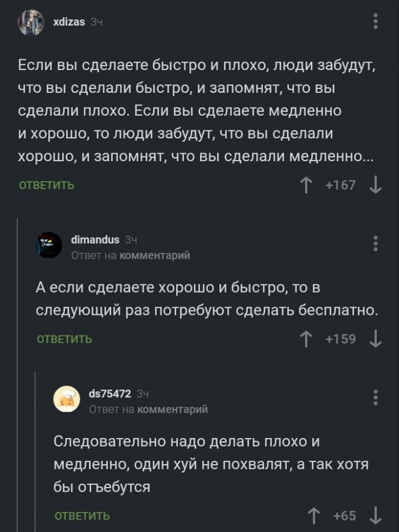Upvote dimandus's reply
Image resolution: width=399 pixels, height=532 pixels.
pos(306,339)
